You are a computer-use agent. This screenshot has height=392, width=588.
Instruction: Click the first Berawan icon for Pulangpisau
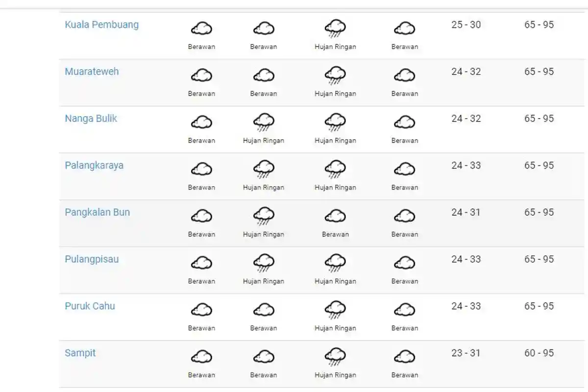click(x=201, y=263)
